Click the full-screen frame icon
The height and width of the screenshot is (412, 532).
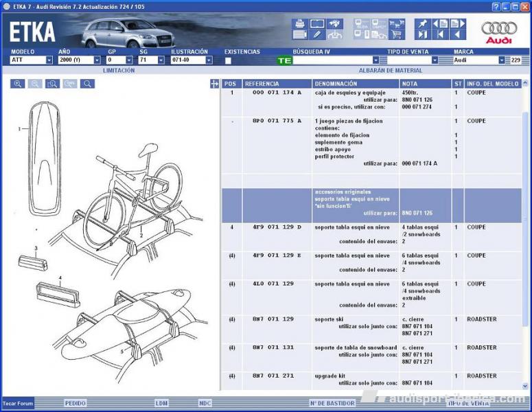[x=317, y=24]
